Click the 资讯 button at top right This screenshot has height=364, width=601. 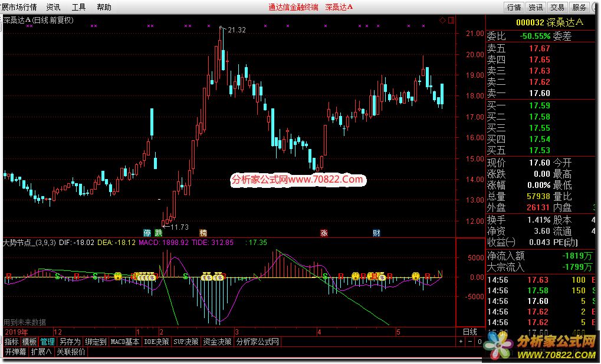pyautogui.click(x=536, y=7)
